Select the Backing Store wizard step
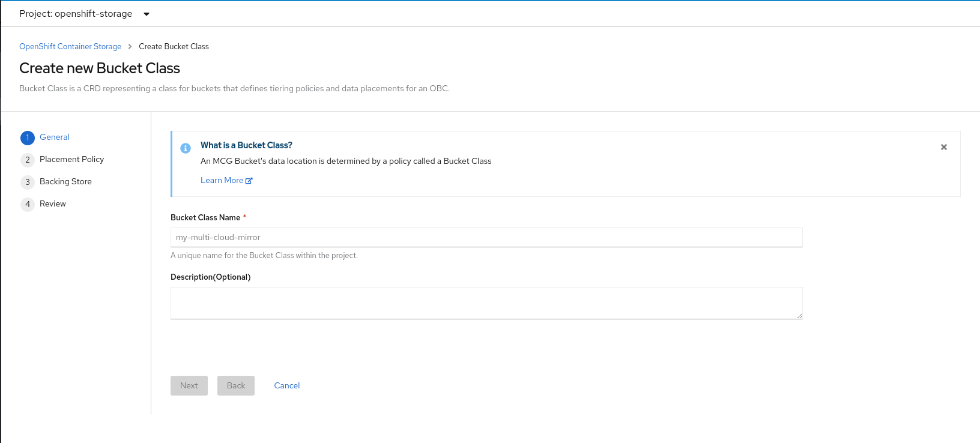980x443 pixels. click(x=65, y=181)
